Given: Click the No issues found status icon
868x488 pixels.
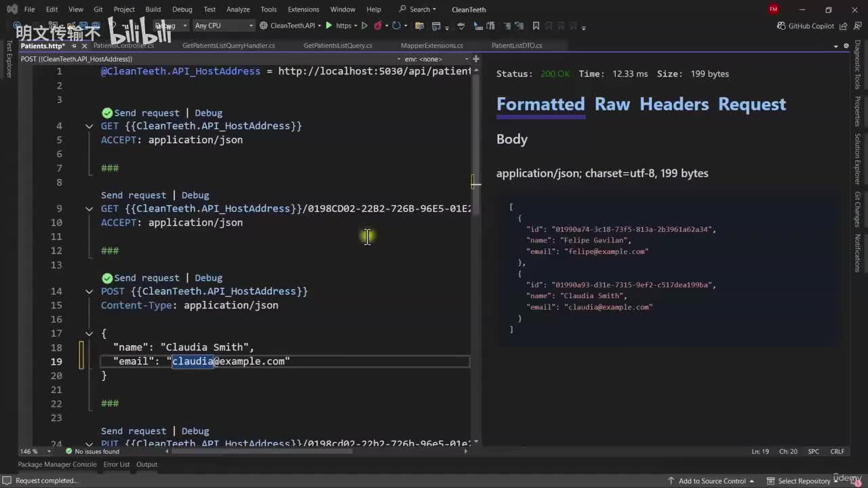Looking at the screenshot, I should tap(68, 451).
